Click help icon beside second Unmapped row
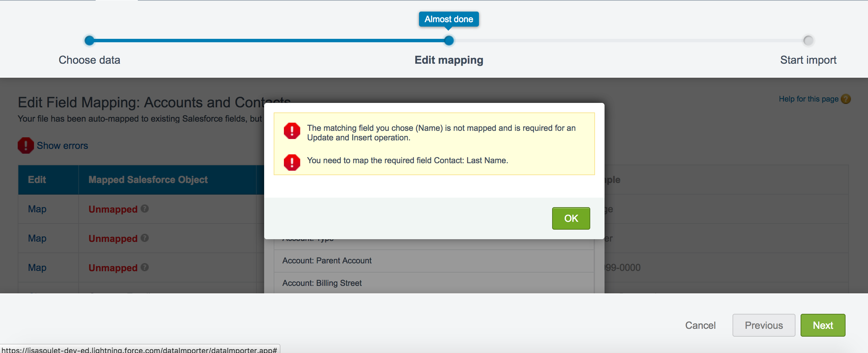868x353 pixels. pos(145,238)
